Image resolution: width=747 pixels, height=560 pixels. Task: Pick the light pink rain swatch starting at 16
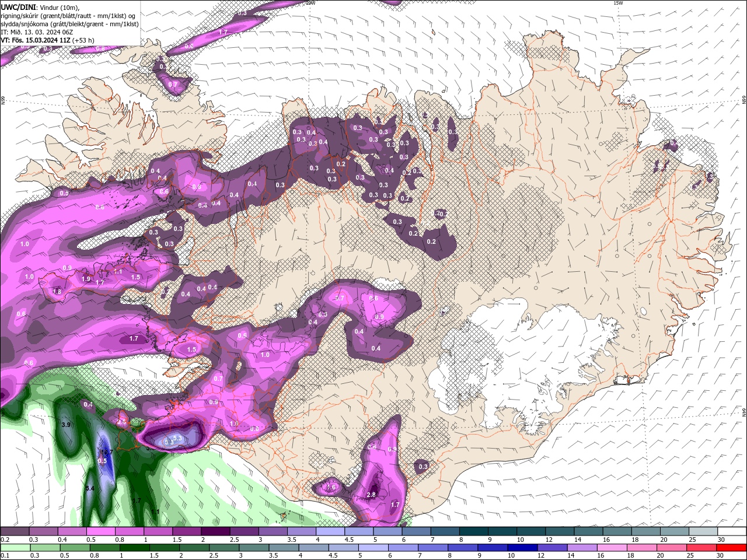point(612,548)
